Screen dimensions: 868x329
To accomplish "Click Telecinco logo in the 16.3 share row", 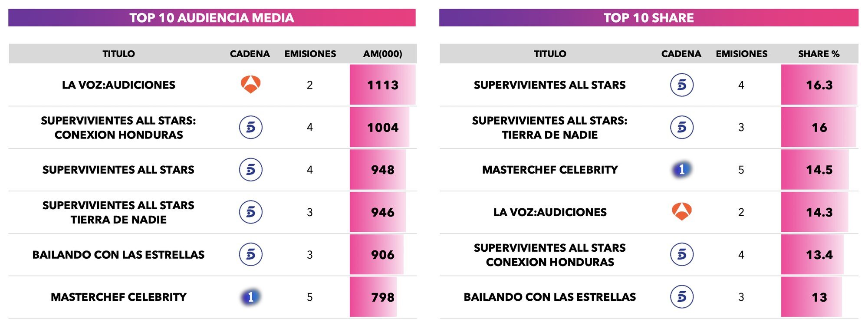I will click(x=682, y=85).
